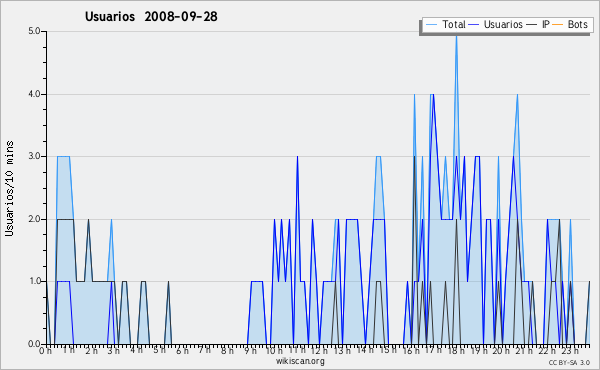600x370 pixels.
Task: Click the '11 h' x-axis label
Action: 297,350
